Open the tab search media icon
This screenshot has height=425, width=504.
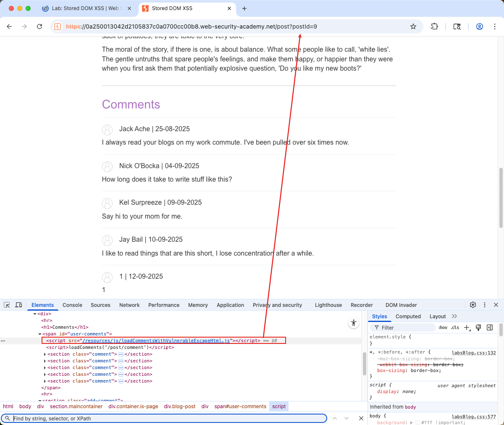457,26
